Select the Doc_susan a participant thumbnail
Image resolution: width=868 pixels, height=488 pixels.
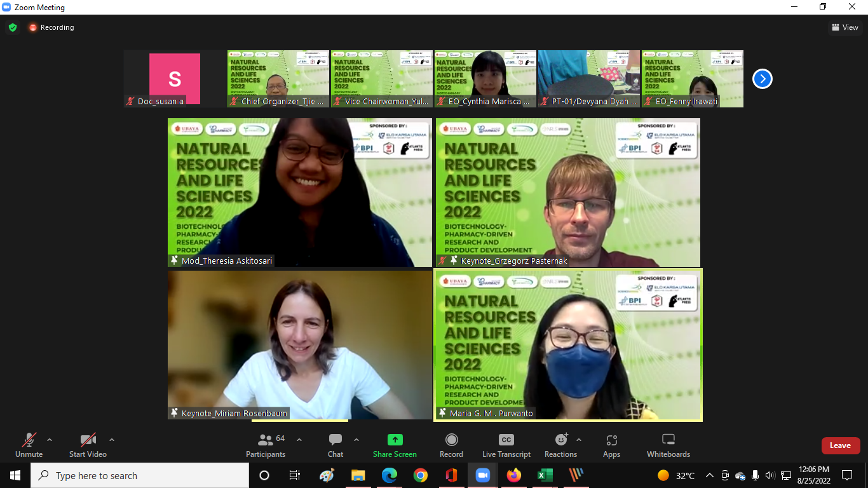[x=174, y=79]
